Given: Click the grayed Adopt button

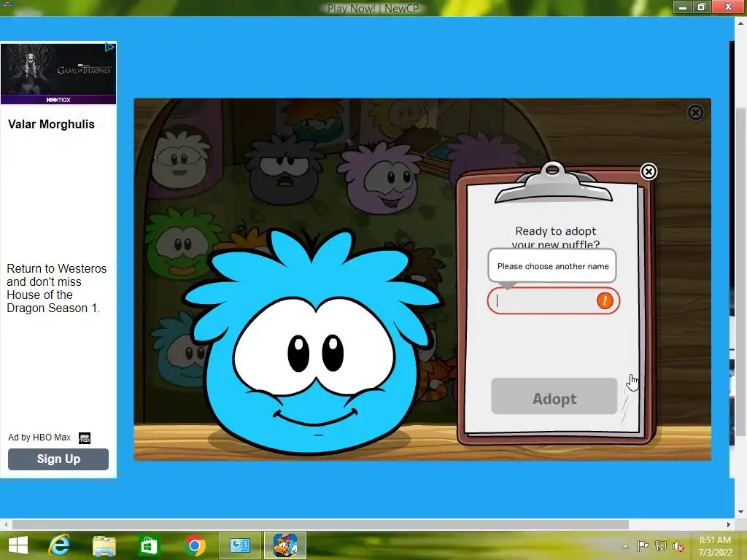Looking at the screenshot, I should coord(554,396).
